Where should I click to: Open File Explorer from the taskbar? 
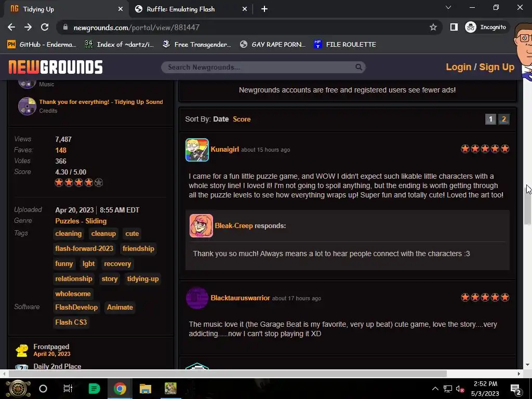pos(145,389)
